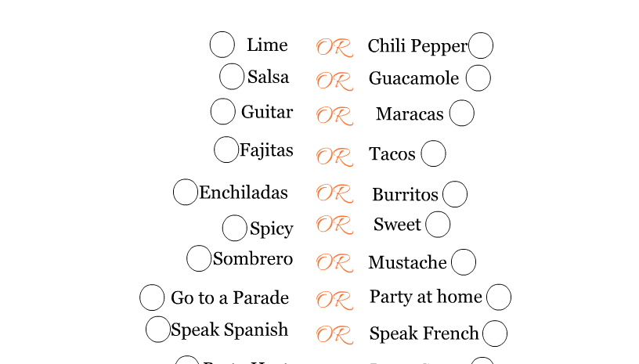The width and height of the screenshot is (639, 364).
Task: Click the Tacos text label
Action: (392, 154)
